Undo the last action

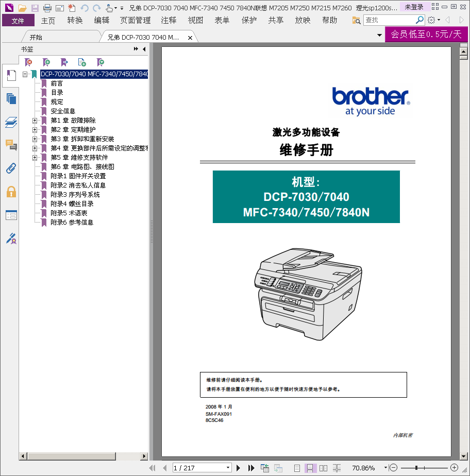tap(85, 8)
